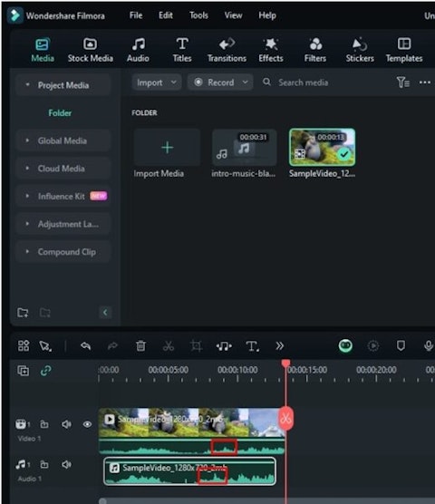Open the Media tab
The width and height of the screenshot is (435, 504).
tap(43, 50)
